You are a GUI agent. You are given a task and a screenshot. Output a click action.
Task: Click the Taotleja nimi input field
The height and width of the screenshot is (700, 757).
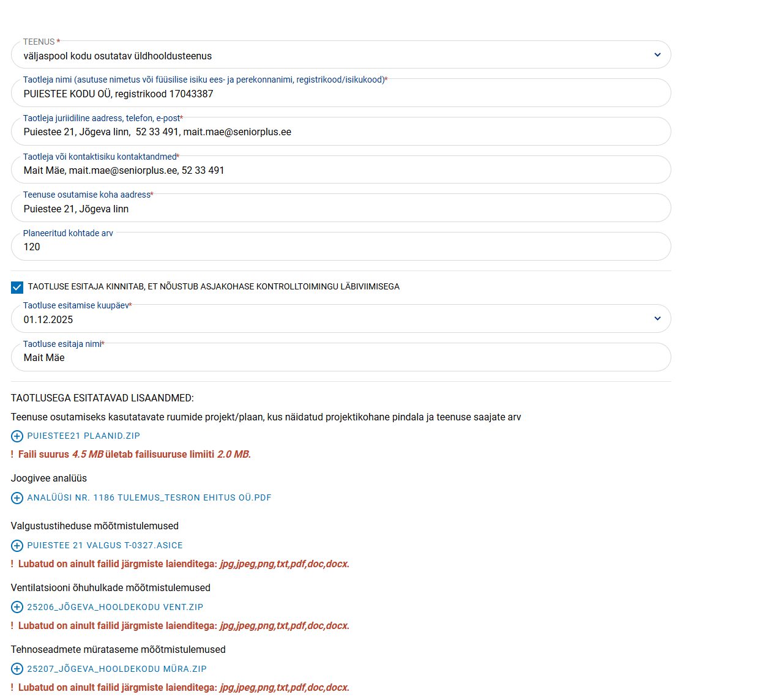click(x=340, y=94)
